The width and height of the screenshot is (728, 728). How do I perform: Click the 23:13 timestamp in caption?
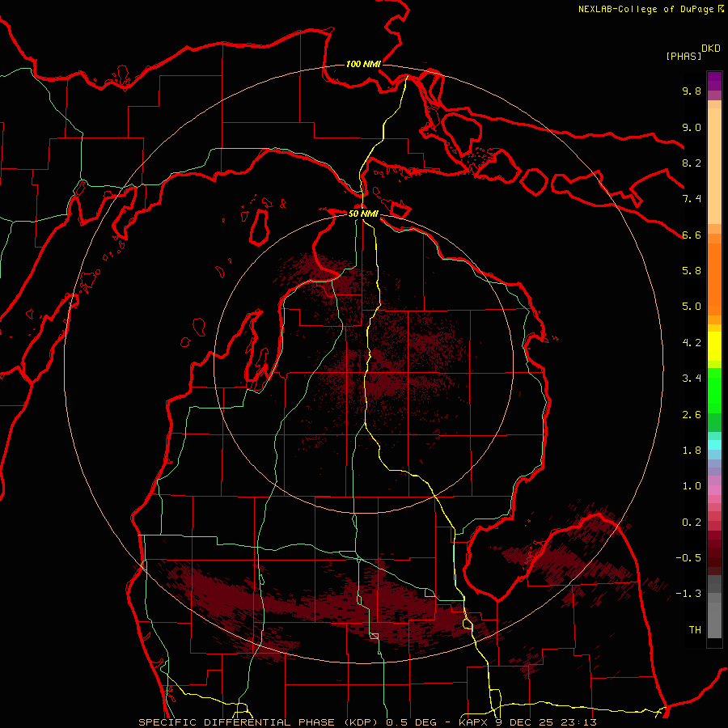click(578, 722)
